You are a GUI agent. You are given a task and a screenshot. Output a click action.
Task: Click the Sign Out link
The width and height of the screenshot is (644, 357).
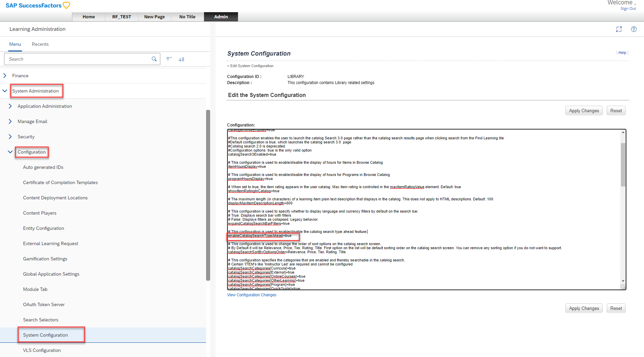pos(628,9)
